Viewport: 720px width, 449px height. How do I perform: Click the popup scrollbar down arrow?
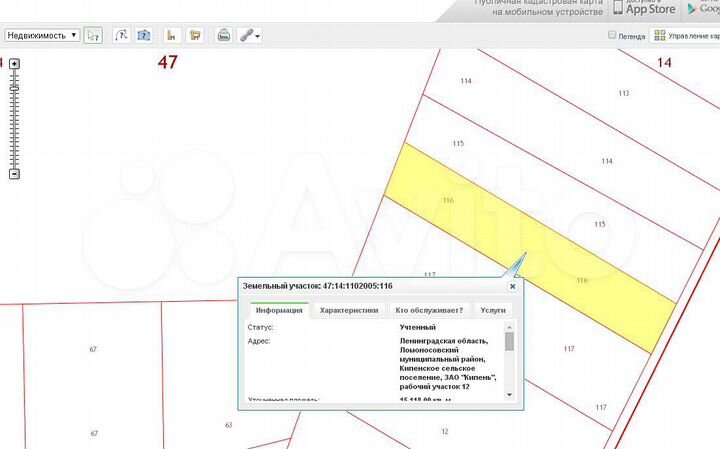click(509, 395)
